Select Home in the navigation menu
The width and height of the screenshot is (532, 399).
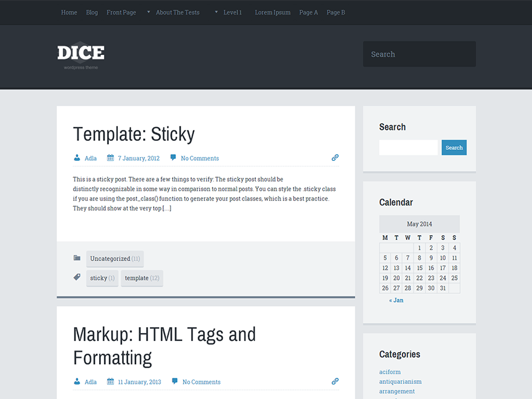(69, 12)
